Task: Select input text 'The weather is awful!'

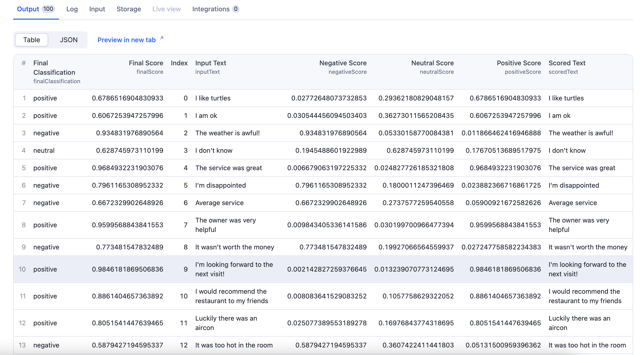Action: click(227, 133)
